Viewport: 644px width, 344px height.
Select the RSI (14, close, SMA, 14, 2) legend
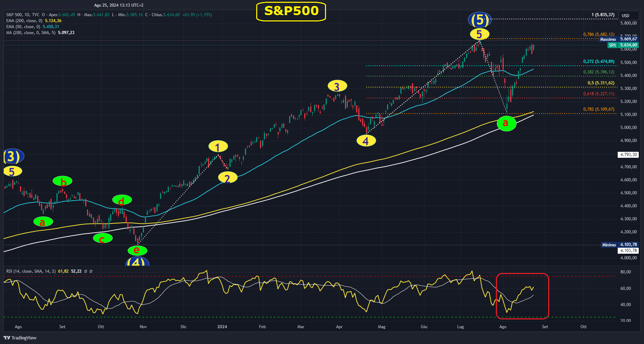[x=31, y=271]
